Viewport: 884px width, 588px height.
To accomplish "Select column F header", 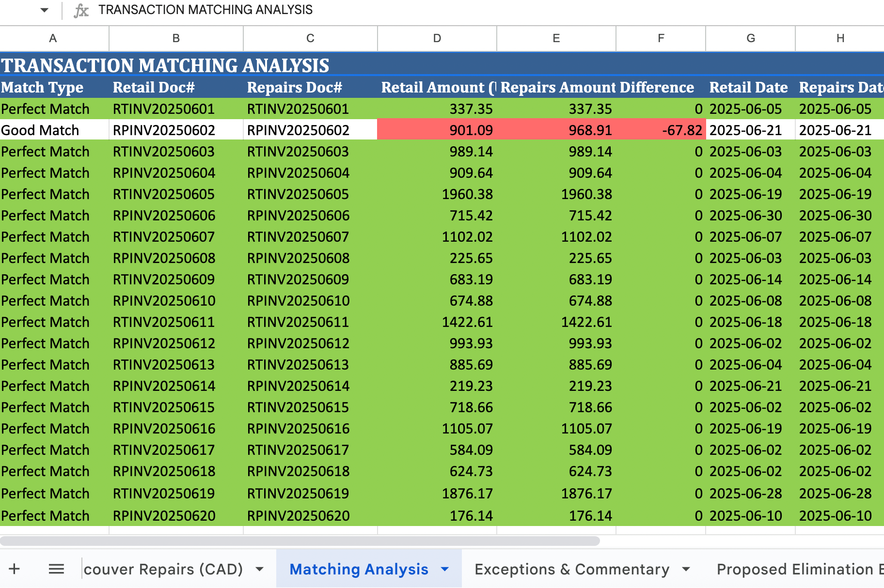I will [661, 38].
